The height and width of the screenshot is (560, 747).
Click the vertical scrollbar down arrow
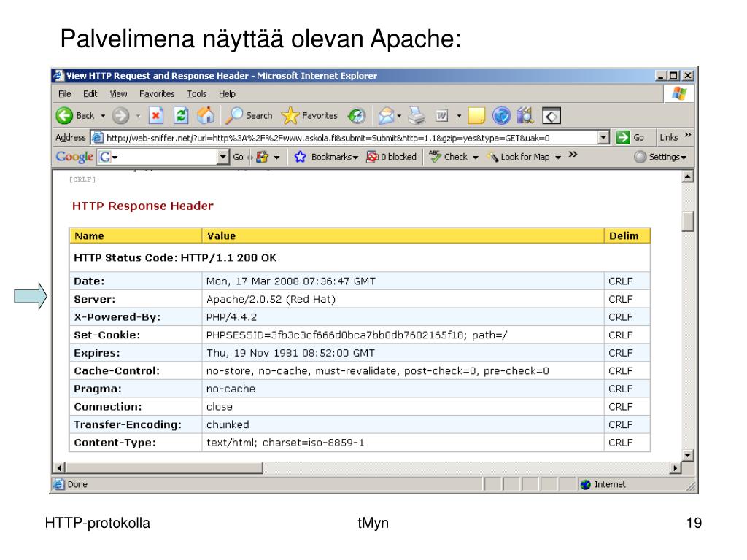(687, 456)
